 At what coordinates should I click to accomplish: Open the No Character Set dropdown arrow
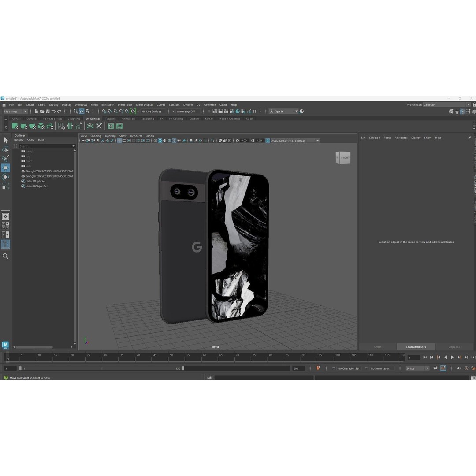[333, 368]
